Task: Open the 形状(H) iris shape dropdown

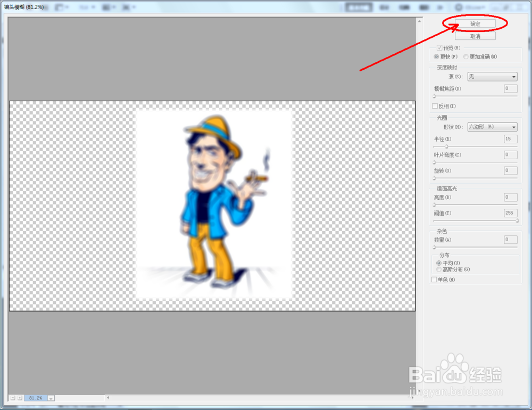Action: 492,127
